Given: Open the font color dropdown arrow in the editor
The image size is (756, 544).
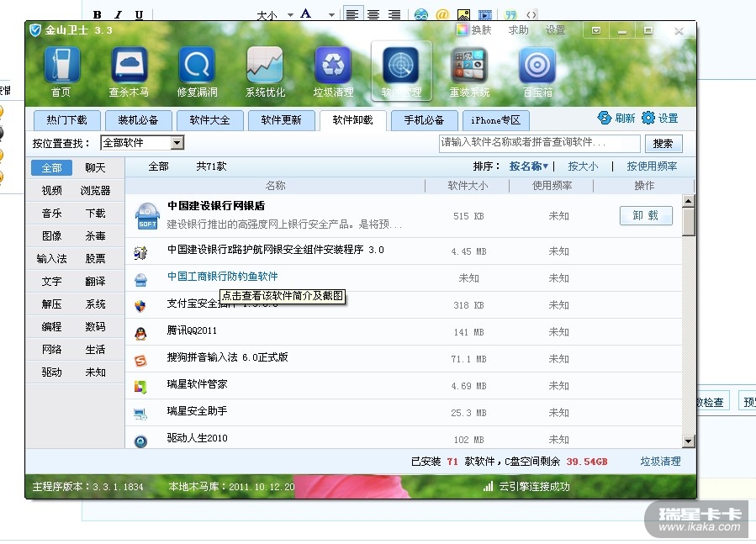Looking at the screenshot, I should pyautogui.click(x=331, y=15).
